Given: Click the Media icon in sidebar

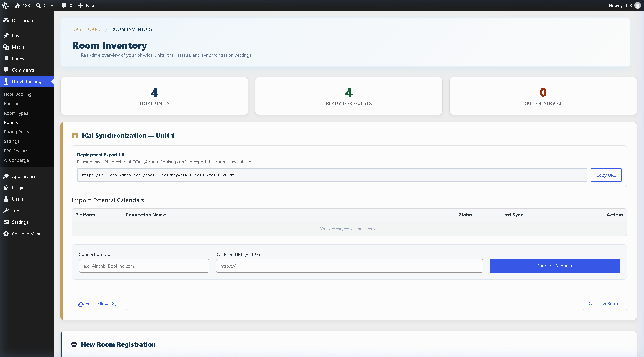Looking at the screenshot, I should point(6,47).
